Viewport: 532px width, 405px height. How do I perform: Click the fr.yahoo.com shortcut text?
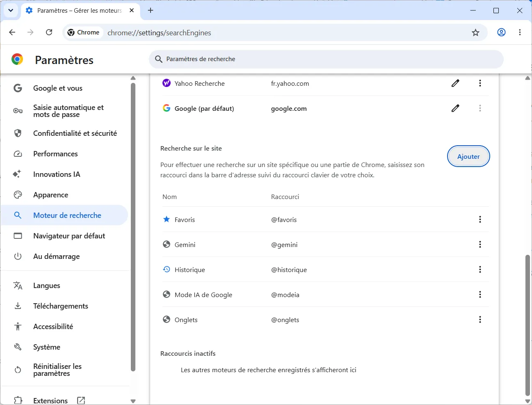pyautogui.click(x=290, y=84)
